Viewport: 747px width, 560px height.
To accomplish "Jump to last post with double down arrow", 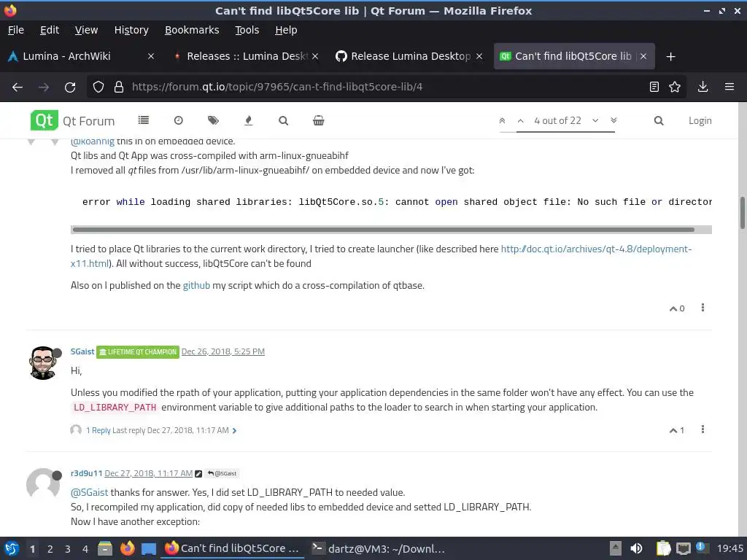I will point(614,120).
